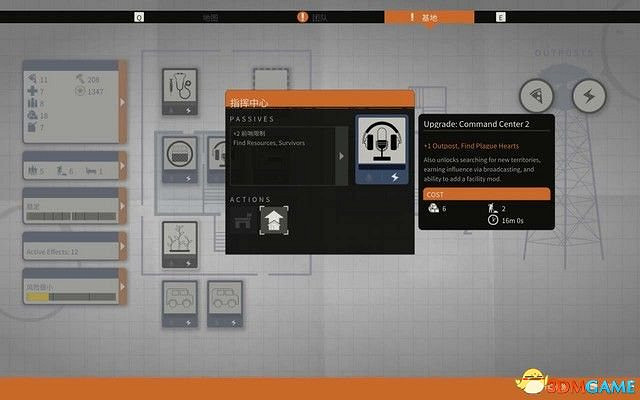Select the upgrade arrow action icon

(272, 221)
